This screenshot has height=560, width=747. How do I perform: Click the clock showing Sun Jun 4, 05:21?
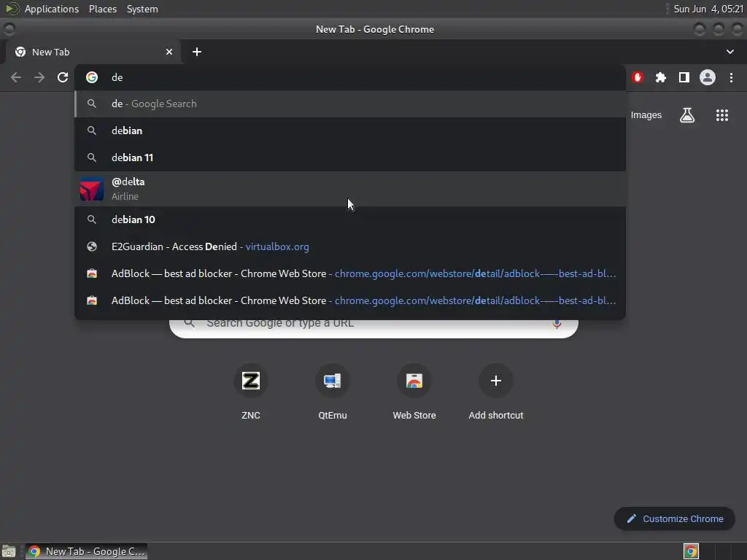point(708,9)
